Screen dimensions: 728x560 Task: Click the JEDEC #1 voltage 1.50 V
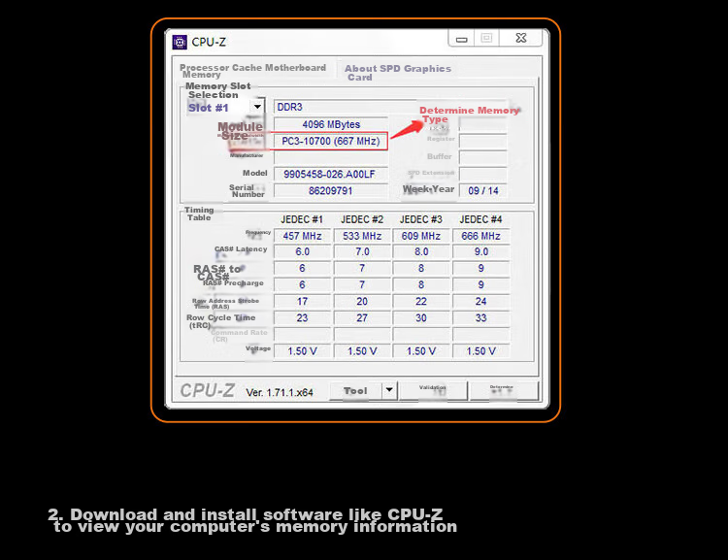pos(302,351)
